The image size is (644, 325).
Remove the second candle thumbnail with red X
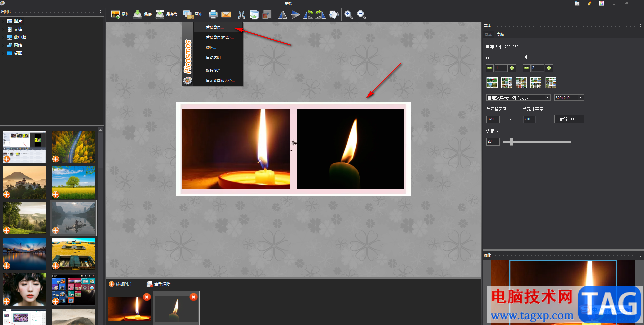pyautogui.click(x=194, y=297)
